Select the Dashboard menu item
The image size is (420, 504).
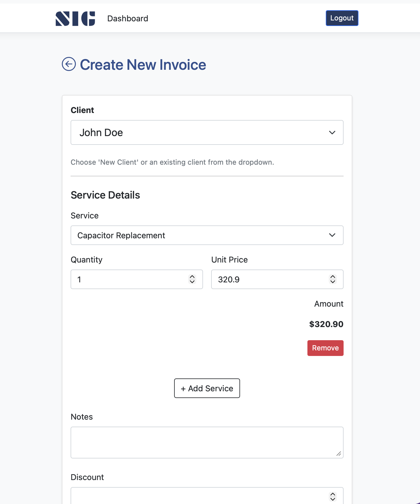tap(127, 18)
